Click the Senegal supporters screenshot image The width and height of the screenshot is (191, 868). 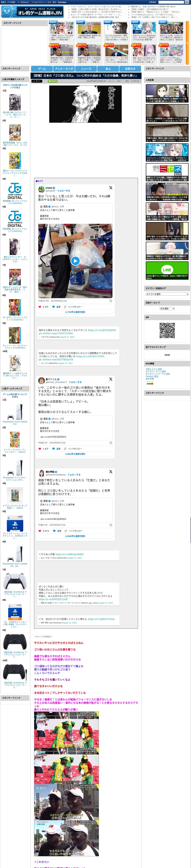point(67,784)
